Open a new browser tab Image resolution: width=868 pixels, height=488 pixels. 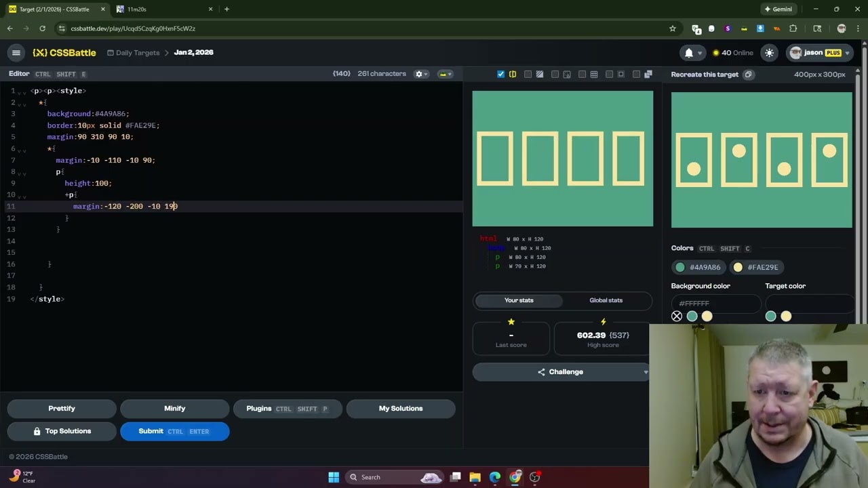point(226,9)
